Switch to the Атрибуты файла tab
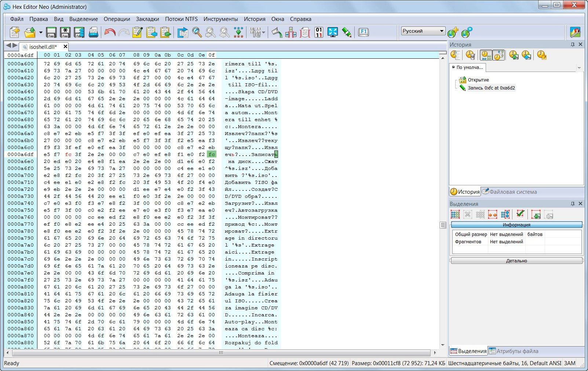The width and height of the screenshot is (588, 371). pyautogui.click(x=514, y=351)
